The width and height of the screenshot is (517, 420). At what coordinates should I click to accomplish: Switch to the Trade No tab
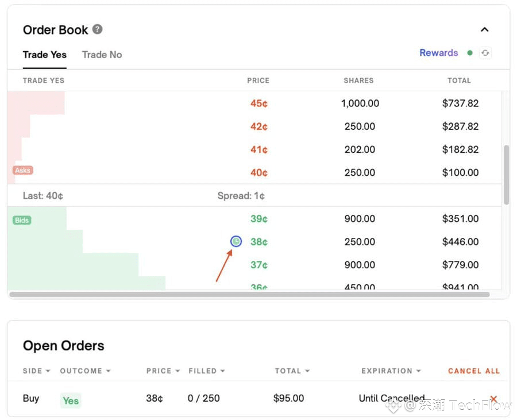pyautogui.click(x=102, y=55)
